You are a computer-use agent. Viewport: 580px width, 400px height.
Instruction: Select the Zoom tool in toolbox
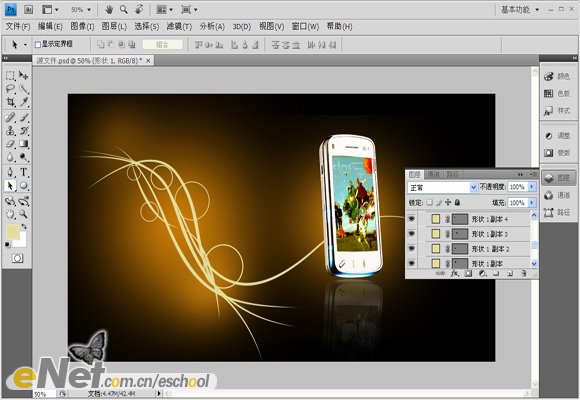(24, 214)
